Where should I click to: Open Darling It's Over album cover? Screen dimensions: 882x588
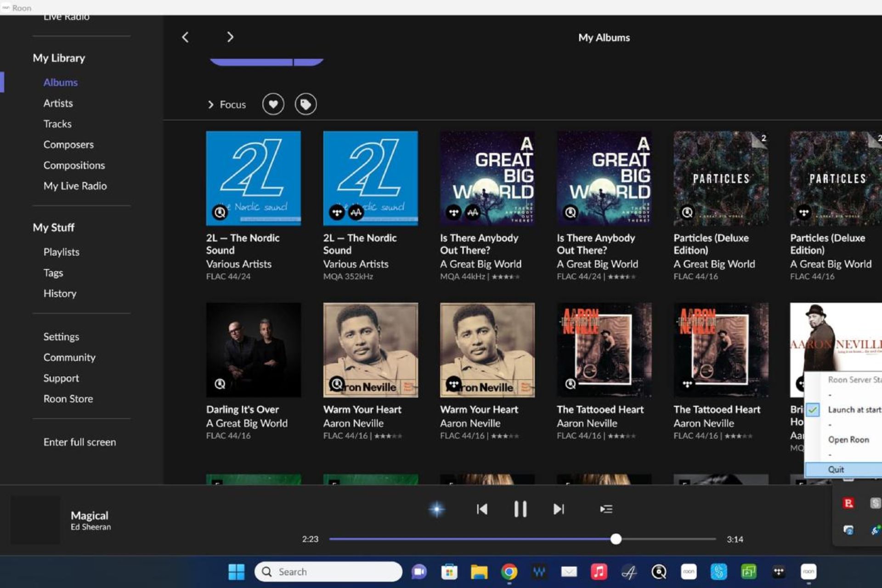click(254, 350)
